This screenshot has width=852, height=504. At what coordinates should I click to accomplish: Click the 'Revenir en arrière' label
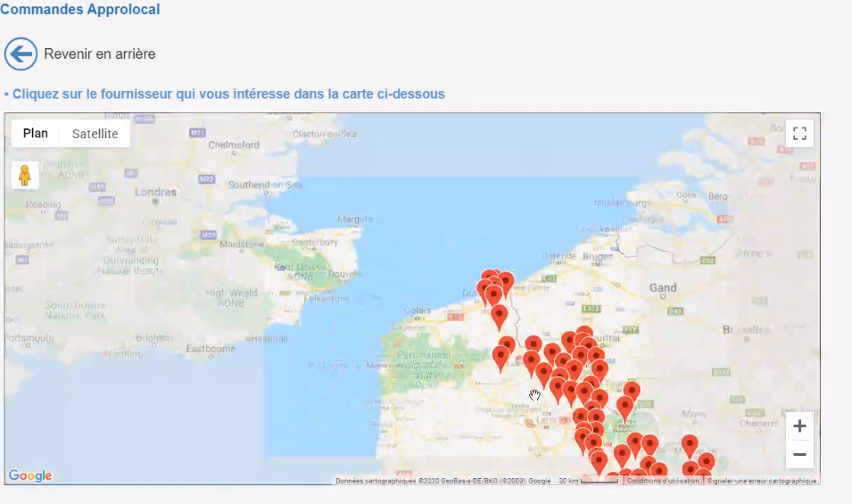click(x=99, y=54)
